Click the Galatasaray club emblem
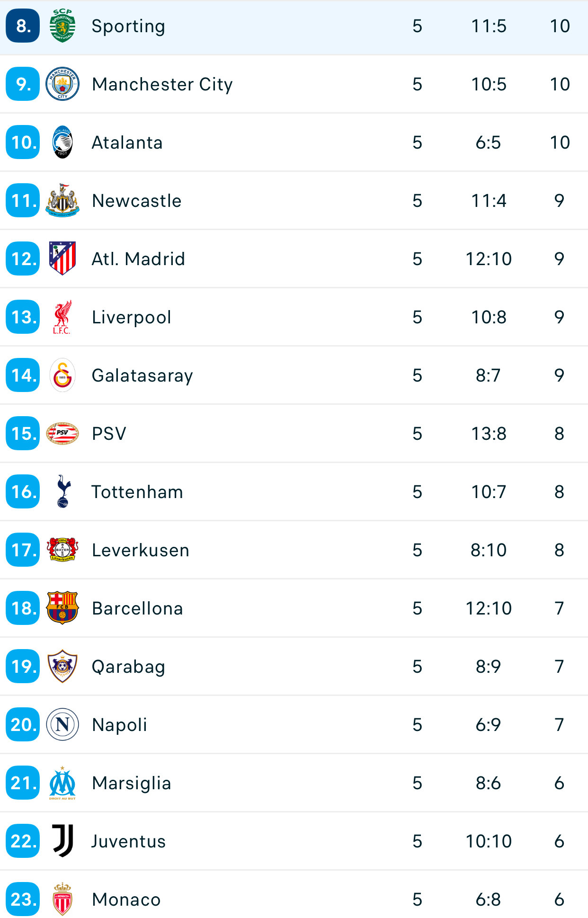The height and width of the screenshot is (918, 588). click(x=62, y=375)
